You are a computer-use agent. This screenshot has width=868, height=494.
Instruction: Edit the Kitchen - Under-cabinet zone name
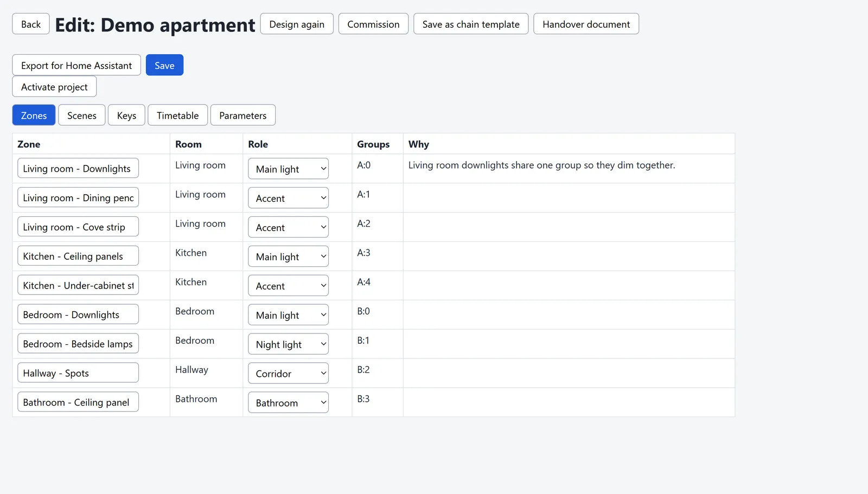click(x=78, y=285)
